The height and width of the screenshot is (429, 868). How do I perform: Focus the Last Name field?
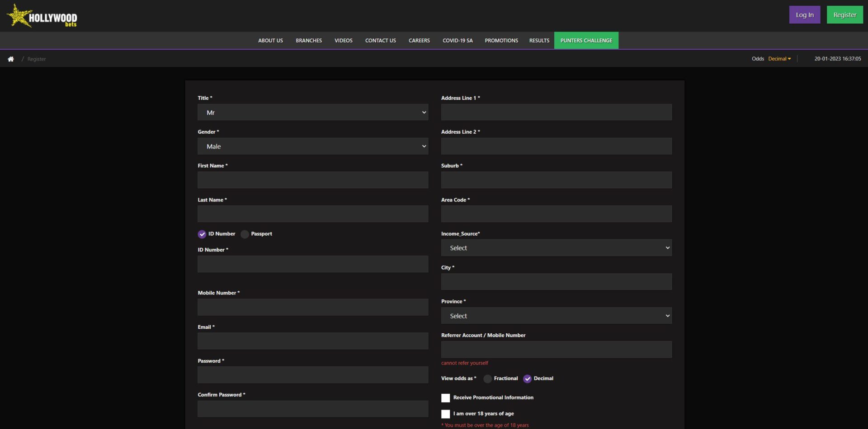(313, 214)
